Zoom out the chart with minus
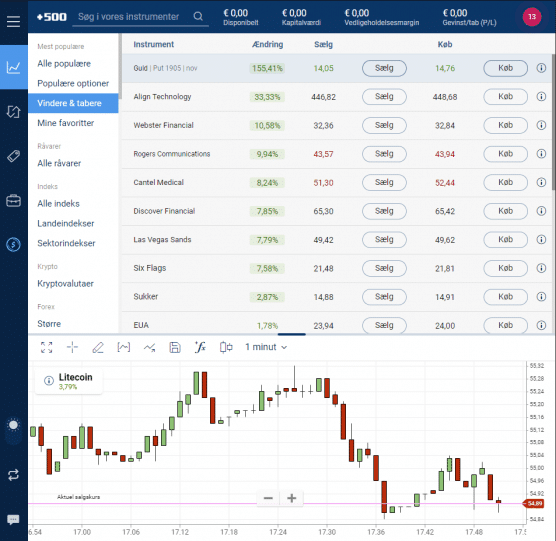Screen dimensions: 556x541 tap(268, 498)
